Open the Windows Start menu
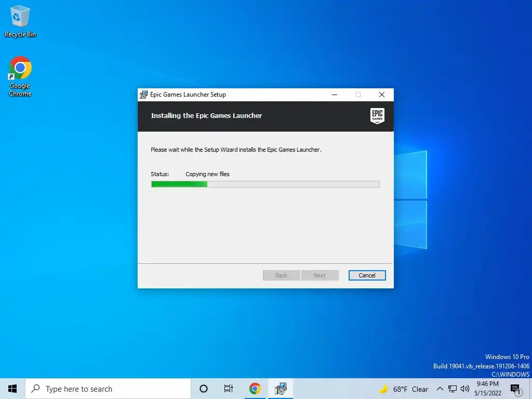The width and height of the screenshot is (532, 399). coord(12,389)
